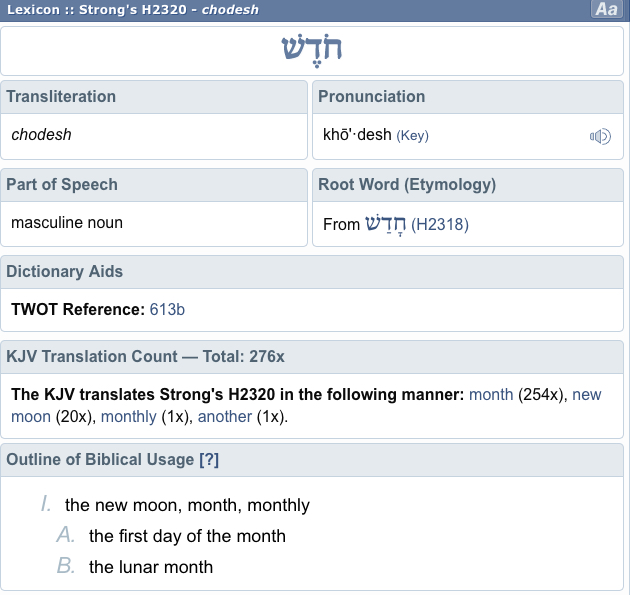
Task: Select outline item "the lunar month"
Action: tap(151, 567)
